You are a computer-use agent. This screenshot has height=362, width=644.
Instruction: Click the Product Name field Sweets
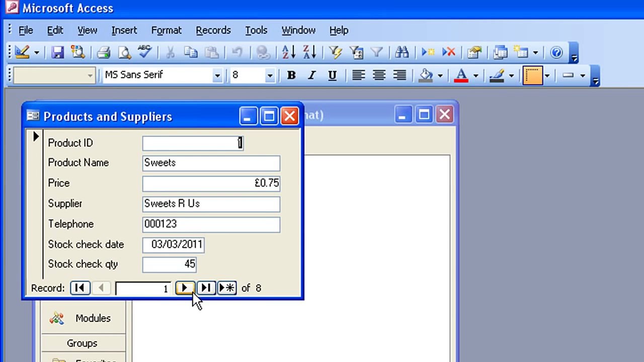pos(211,163)
